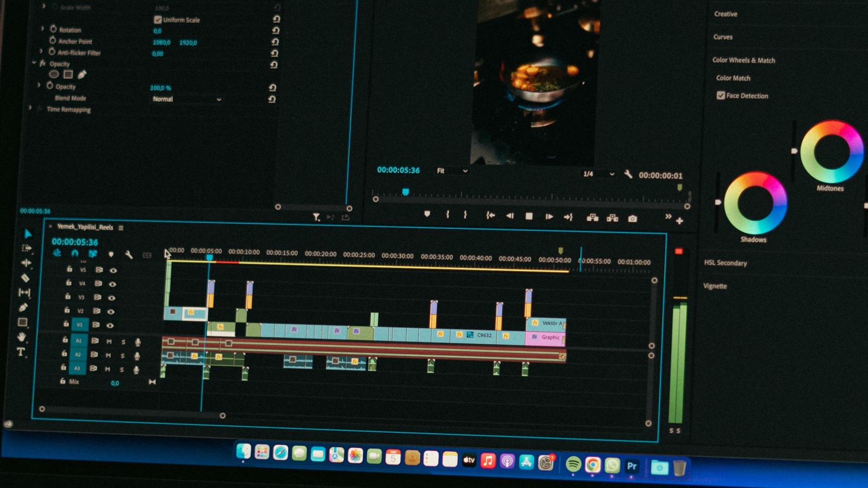Image resolution: width=868 pixels, height=488 pixels.
Task: Mute audio track A1
Action: [109, 342]
